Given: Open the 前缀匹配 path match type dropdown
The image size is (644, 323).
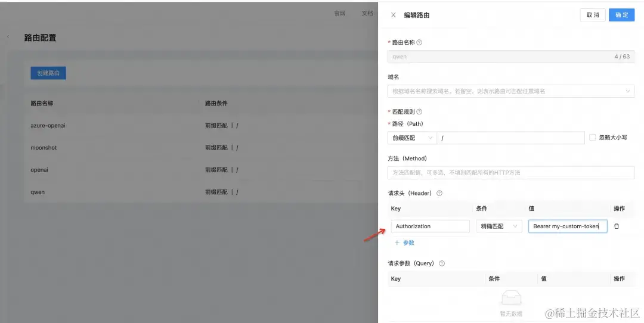Looking at the screenshot, I should tap(412, 138).
